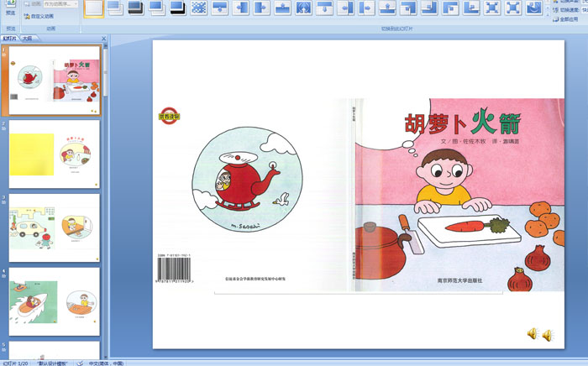Apply the Wipe Left transition

241,8
